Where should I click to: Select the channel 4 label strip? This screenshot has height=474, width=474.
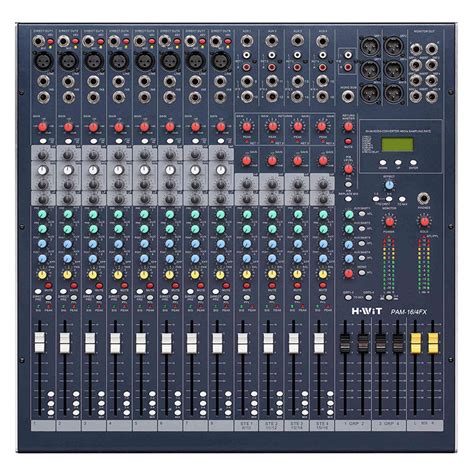point(119,426)
